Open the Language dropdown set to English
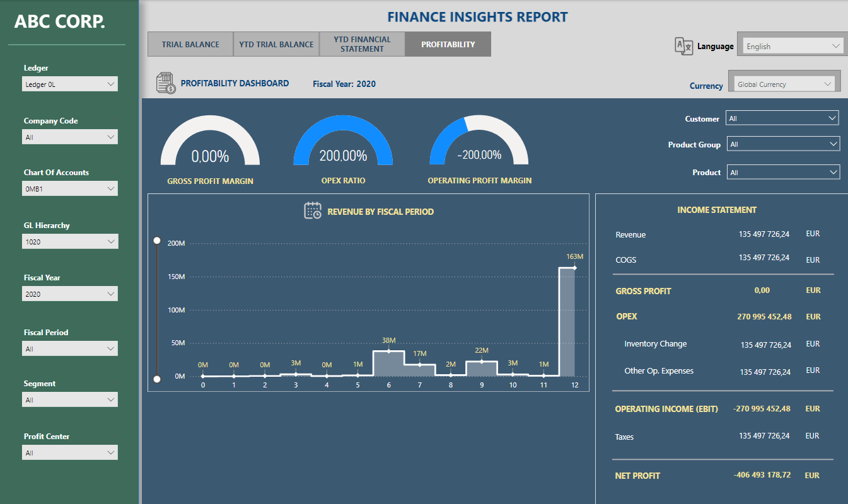 click(x=793, y=46)
